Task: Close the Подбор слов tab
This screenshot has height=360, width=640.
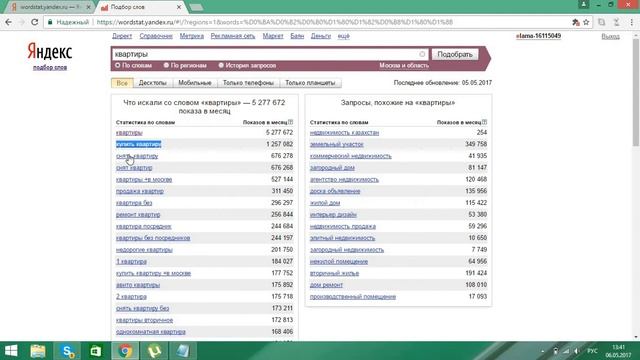Action: point(179,7)
